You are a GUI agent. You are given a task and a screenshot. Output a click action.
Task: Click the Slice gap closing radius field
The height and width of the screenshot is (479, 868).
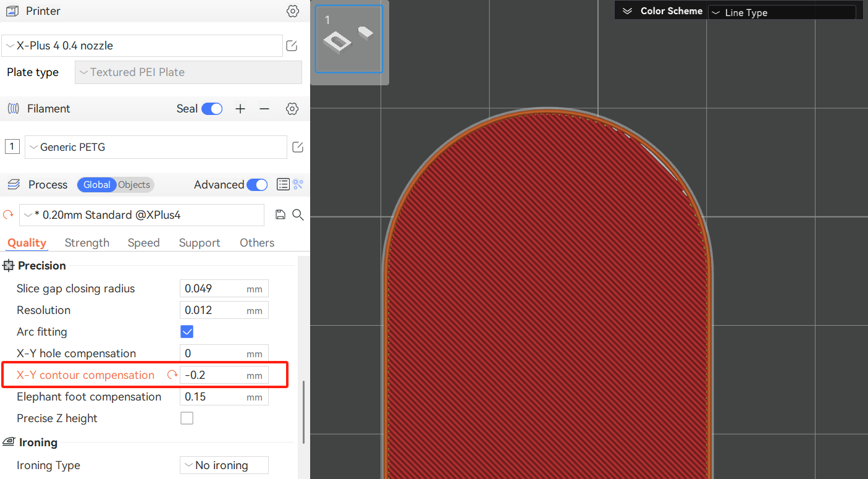point(224,289)
